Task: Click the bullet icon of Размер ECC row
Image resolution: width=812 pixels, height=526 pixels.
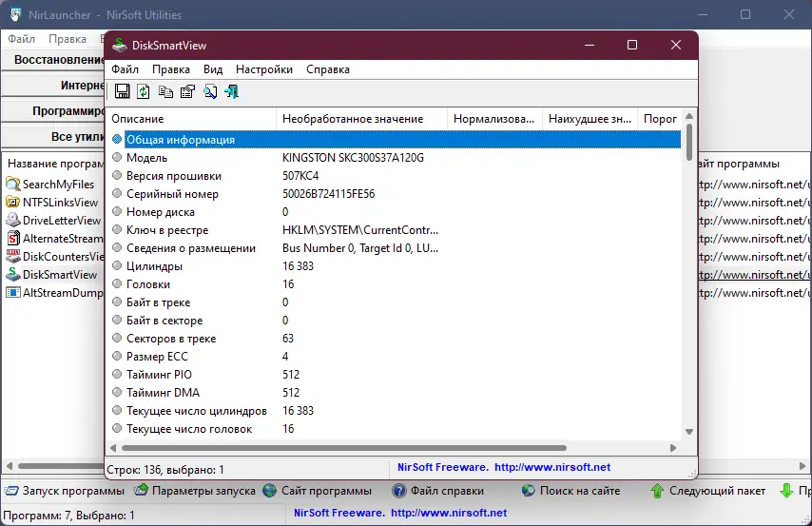Action: coord(117,357)
